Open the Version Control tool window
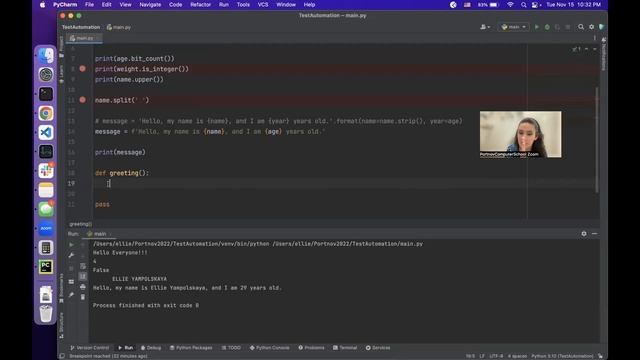Image resolution: width=640 pixels, height=360 pixels. [x=89, y=348]
